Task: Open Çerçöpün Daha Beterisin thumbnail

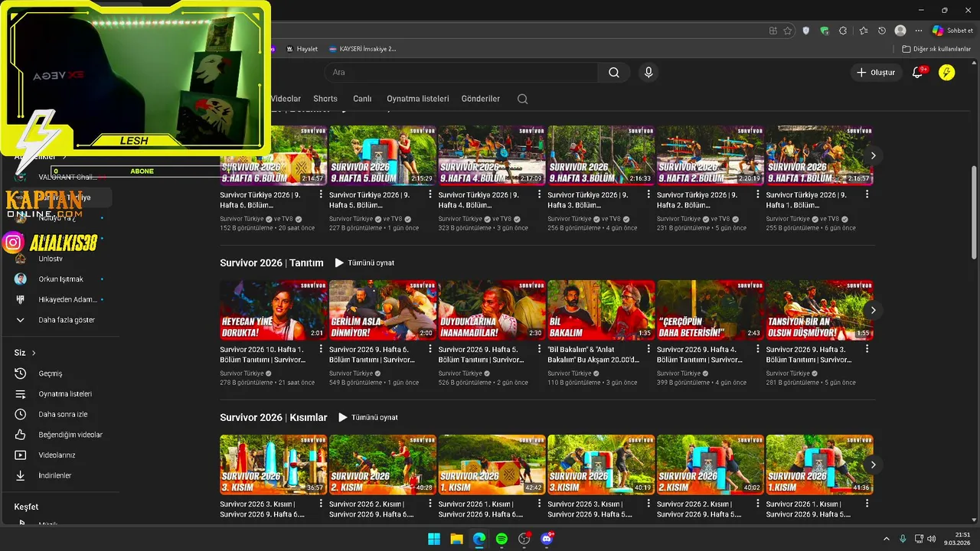Action: (710, 310)
